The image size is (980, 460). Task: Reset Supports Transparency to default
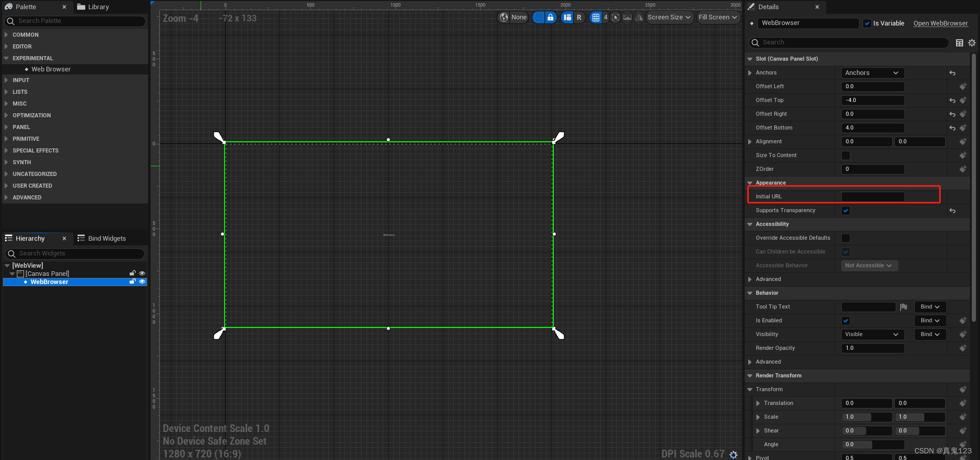952,211
